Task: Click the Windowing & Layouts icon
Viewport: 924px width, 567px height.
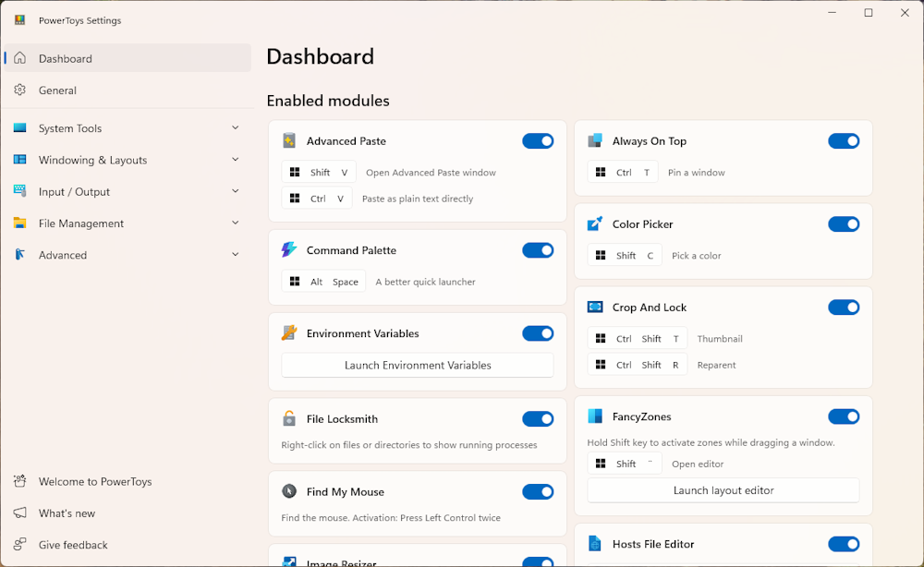Action: click(20, 160)
